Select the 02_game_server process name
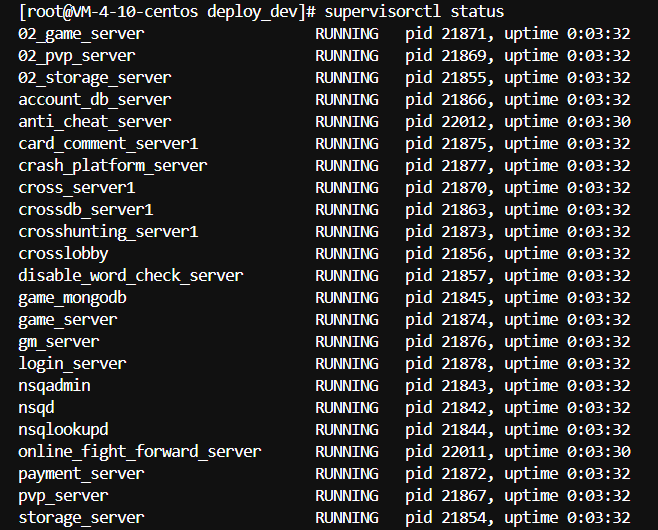Image resolution: width=658 pixels, height=530 pixels. coord(81,33)
